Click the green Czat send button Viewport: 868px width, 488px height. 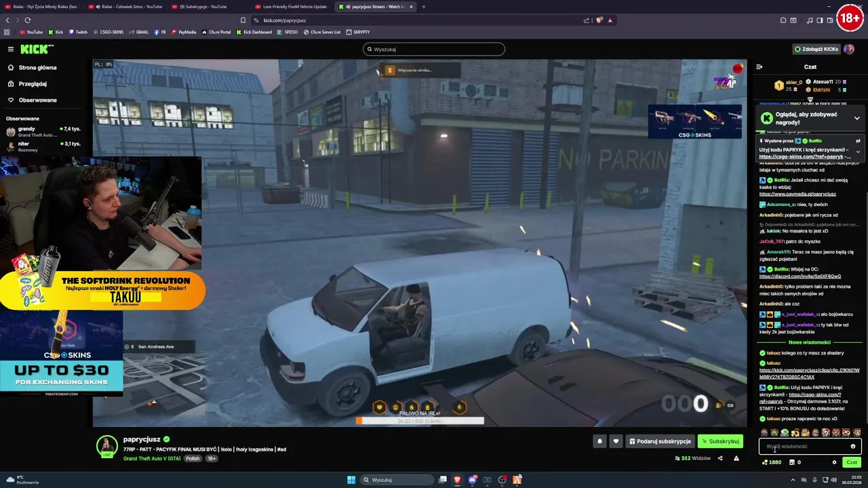pos(852,462)
